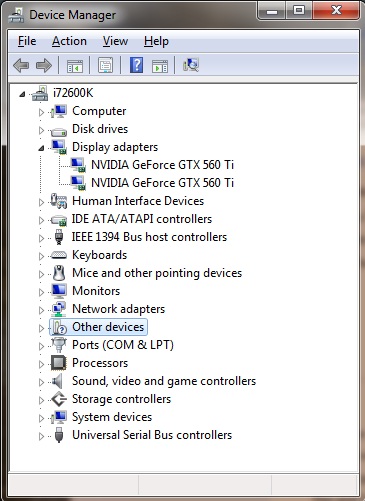Select the second NVIDIA GeForce GTX 560 Ti label
The image size is (365, 501).
[163, 183]
